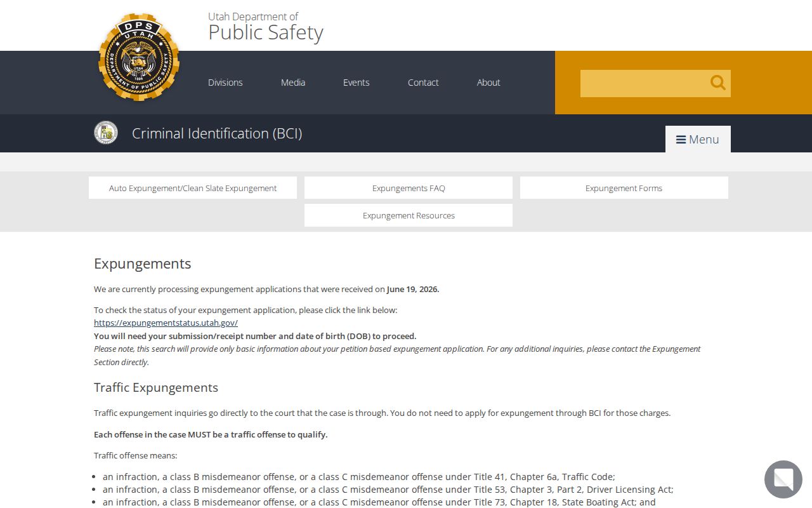Image resolution: width=812 pixels, height=508 pixels.
Task: Click the Expungements heading
Action: pos(142,264)
